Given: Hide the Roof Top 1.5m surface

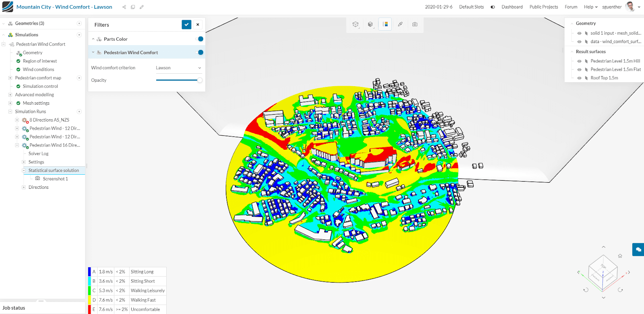Looking at the screenshot, I should (x=579, y=78).
